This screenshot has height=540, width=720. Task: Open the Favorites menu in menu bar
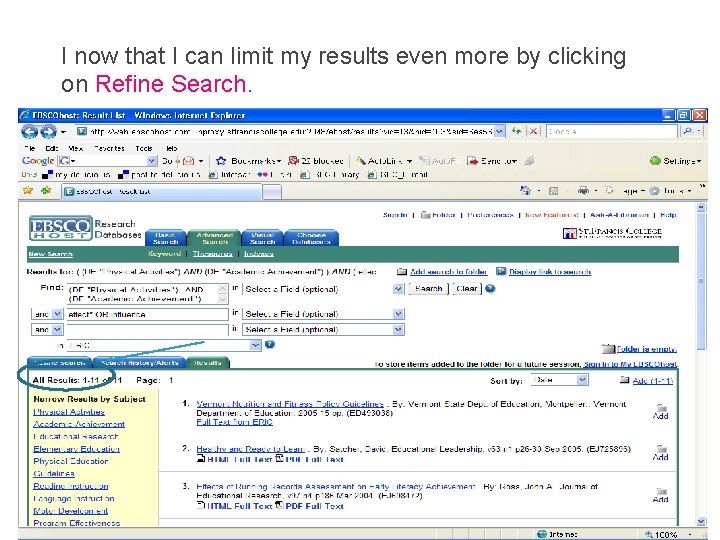[109, 148]
